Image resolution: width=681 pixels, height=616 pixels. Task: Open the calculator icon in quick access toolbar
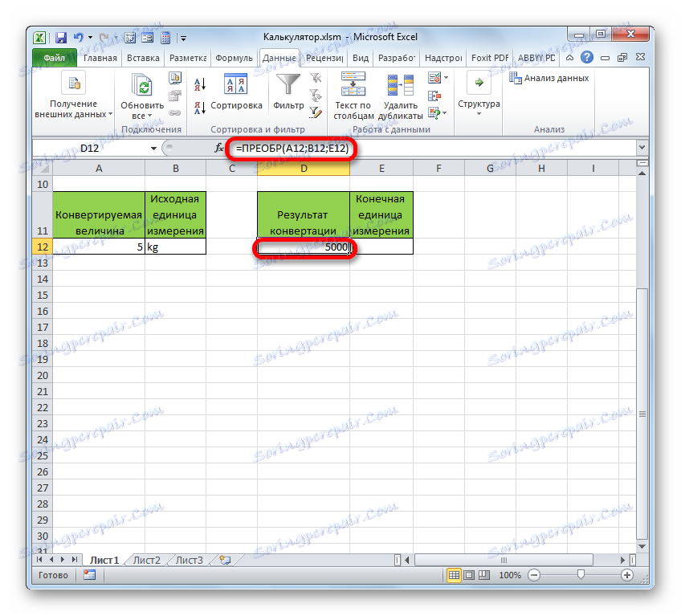tap(165, 38)
